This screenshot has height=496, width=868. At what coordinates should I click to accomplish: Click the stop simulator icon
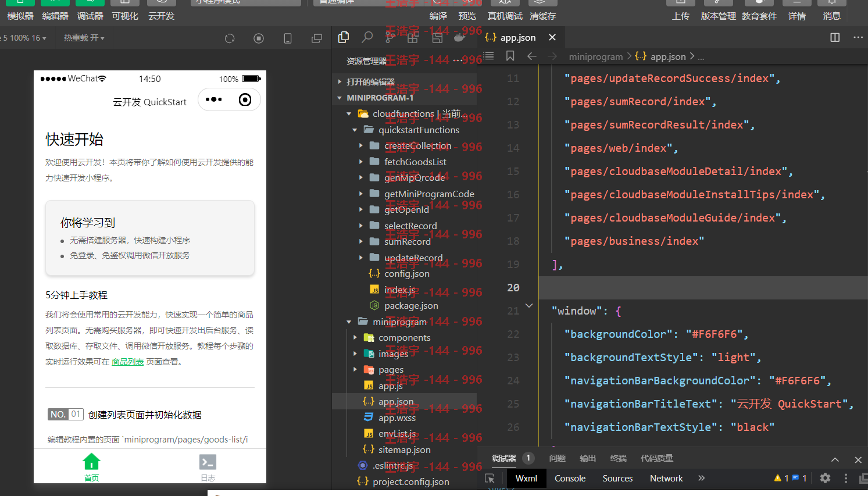point(259,38)
